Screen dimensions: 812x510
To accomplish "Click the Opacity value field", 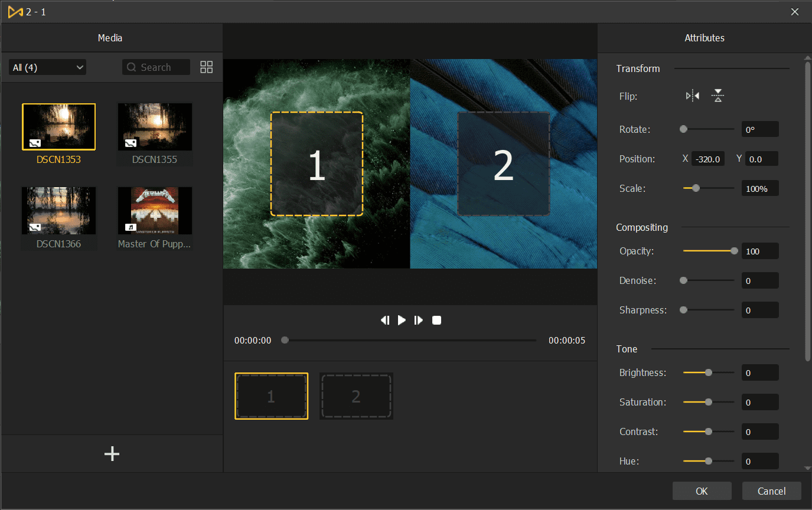I will pyautogui.click(x=760, y=251).
